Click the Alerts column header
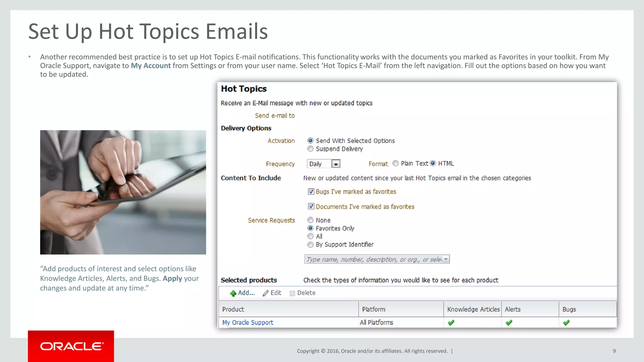Image resolution: width=644 pixels, height=362 pixels. tap(530, 309)
